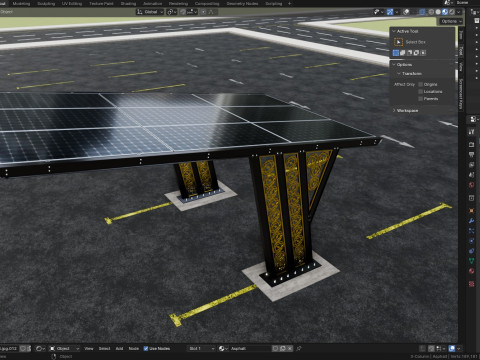480x360 pixels.
Task: Open the Output properties tab icon
Action: pyautogui.click(x=471, y=154)
